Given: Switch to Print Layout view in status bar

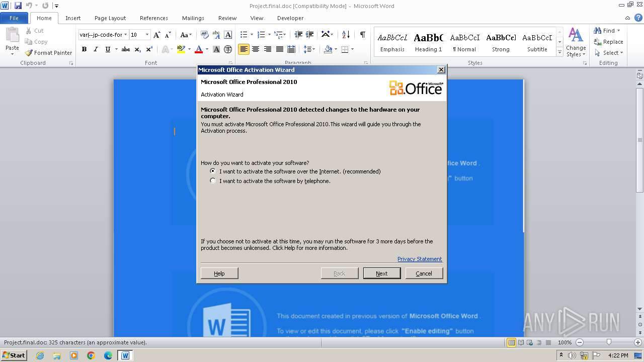Looking at the screenshot, I should pyautogui.click(x=511, y=342).
